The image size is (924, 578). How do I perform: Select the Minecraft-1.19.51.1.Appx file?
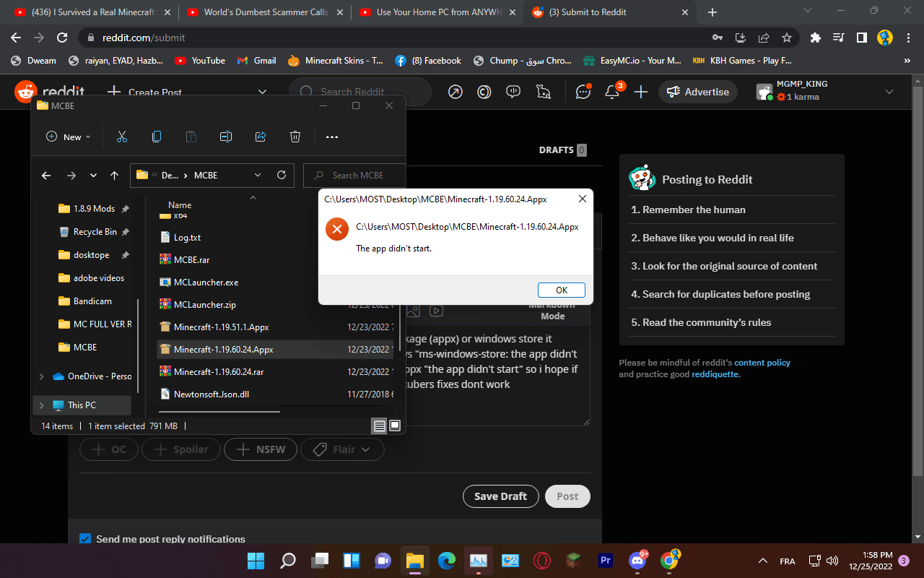[221, 327]
